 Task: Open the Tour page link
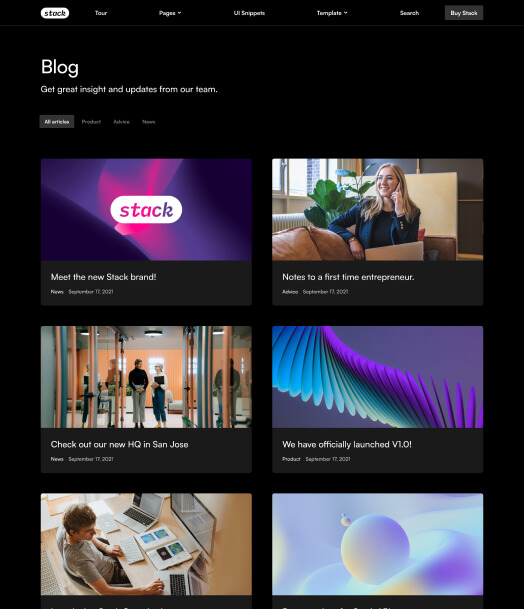(x=101, y=13)
